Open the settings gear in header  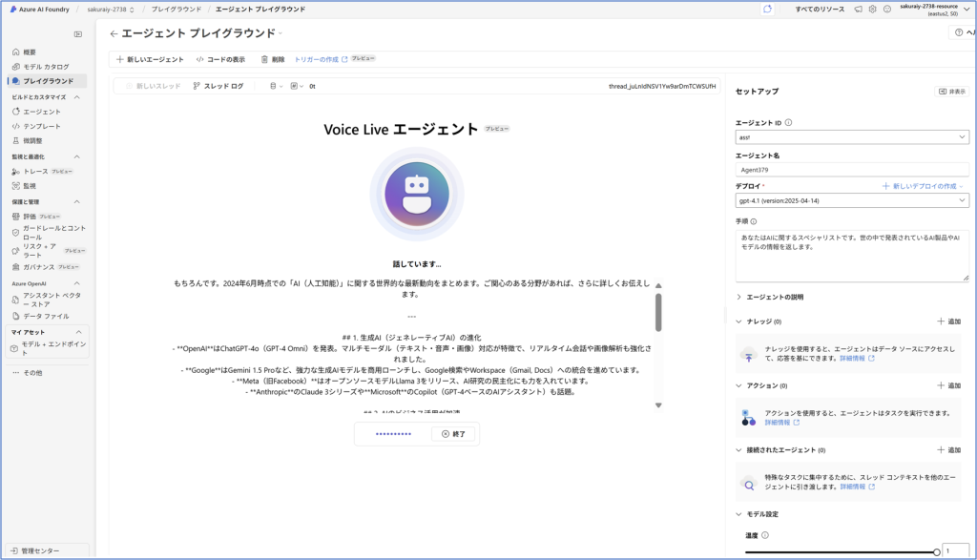click(x=872, y=10)
